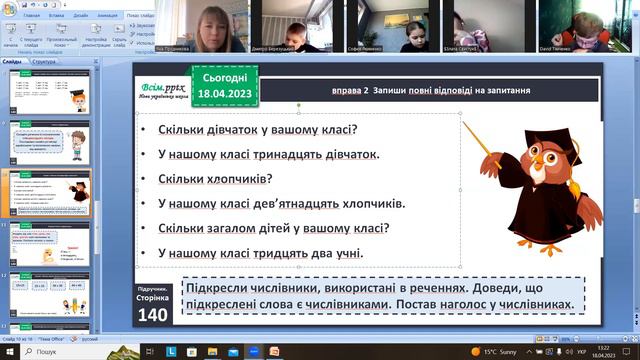
Task: Select the first slide thumbnail with graduate boy
Action: pyautogui.click(x=49, y=92)
